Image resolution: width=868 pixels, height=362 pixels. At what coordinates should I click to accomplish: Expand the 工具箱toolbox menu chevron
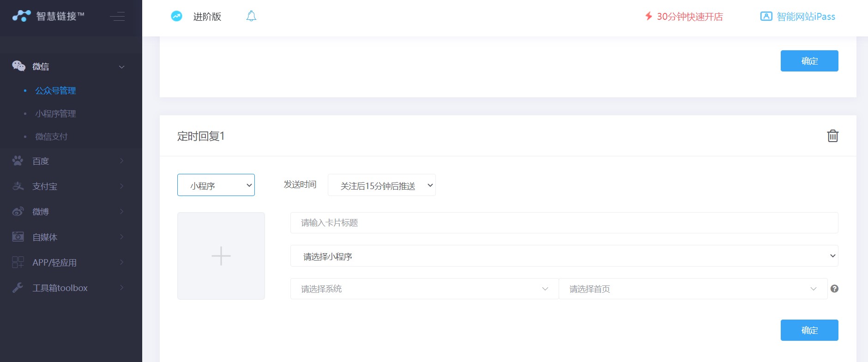coord(122,287)
